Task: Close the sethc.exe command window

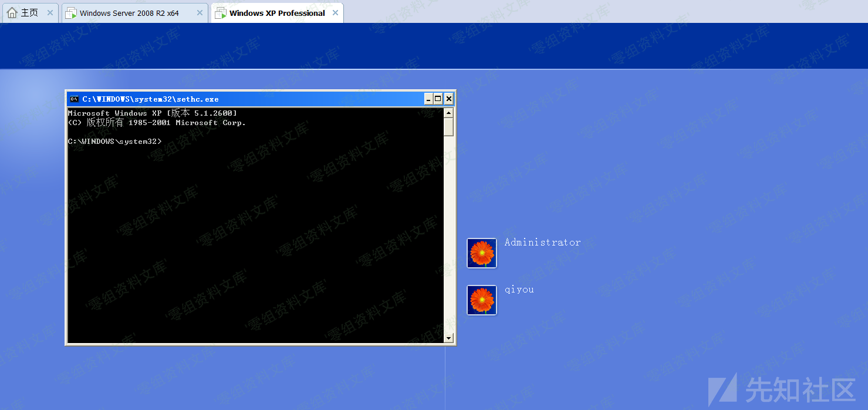Action: point(449,99)
